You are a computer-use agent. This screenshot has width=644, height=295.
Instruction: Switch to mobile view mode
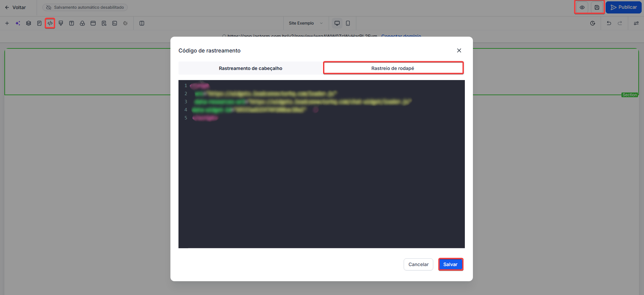point(348,23)
